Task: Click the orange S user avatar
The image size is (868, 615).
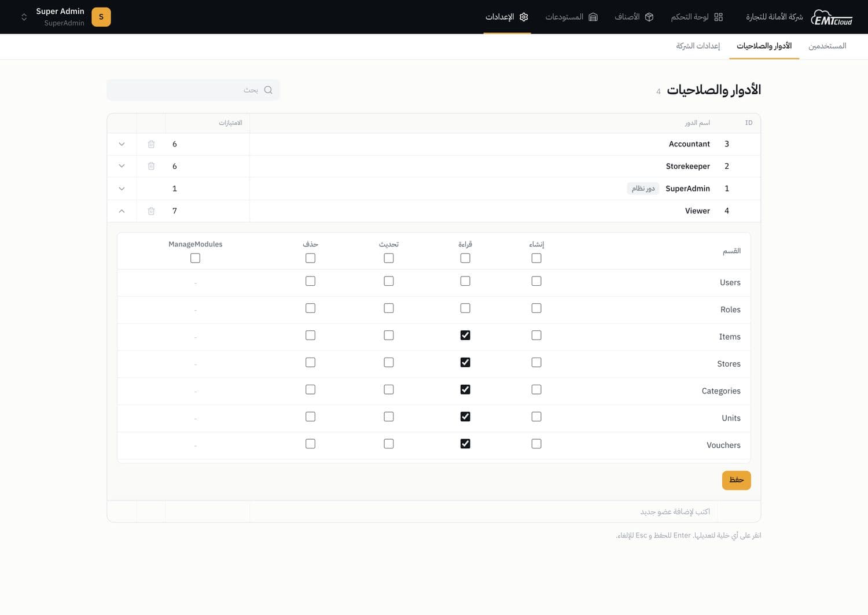Action: [x=101, y=17]
